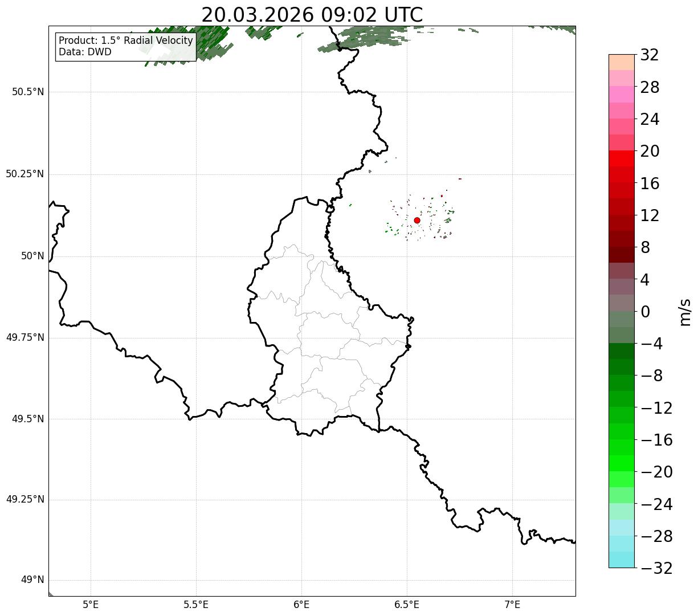
Task: Click the latitude label 50.5°N
Action: click(28, 92)
